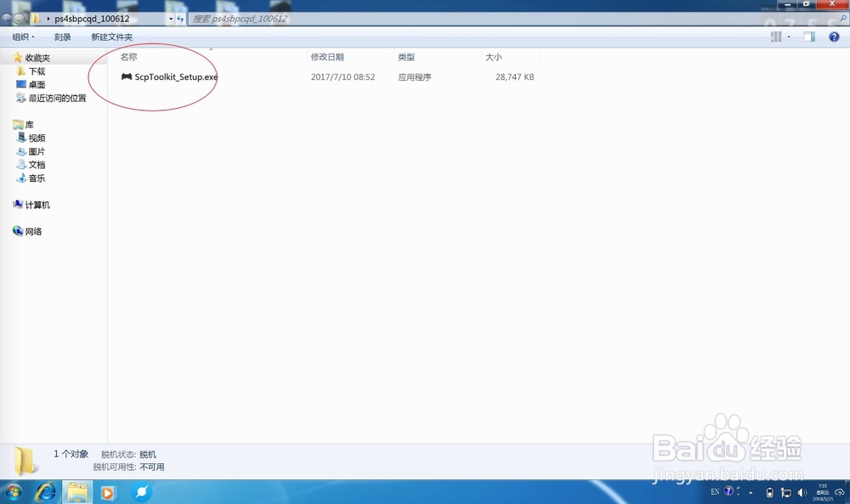
Task: Click the Windows Explorer taskbar icon
Action: 76,493
